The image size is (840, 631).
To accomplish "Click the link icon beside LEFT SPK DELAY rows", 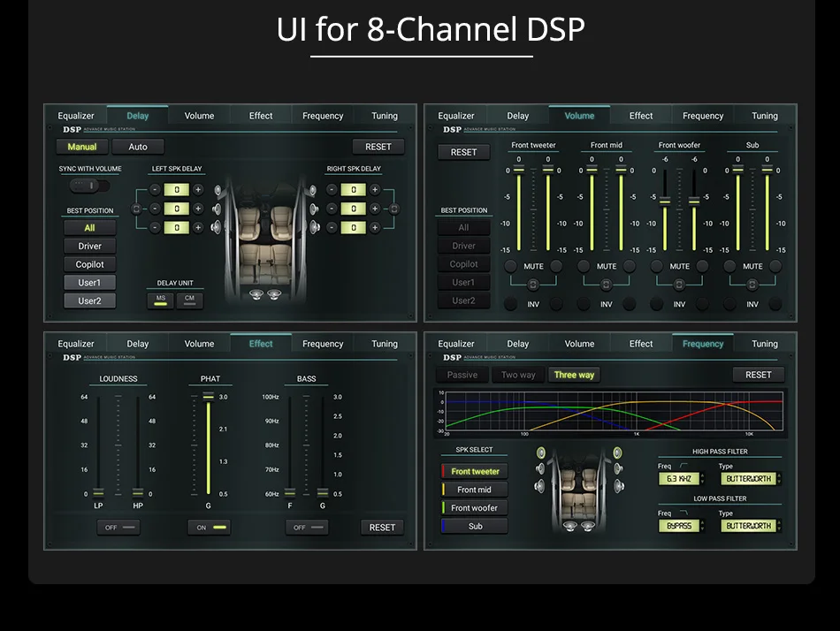I will pyautogui.click(x=136, y=209).
